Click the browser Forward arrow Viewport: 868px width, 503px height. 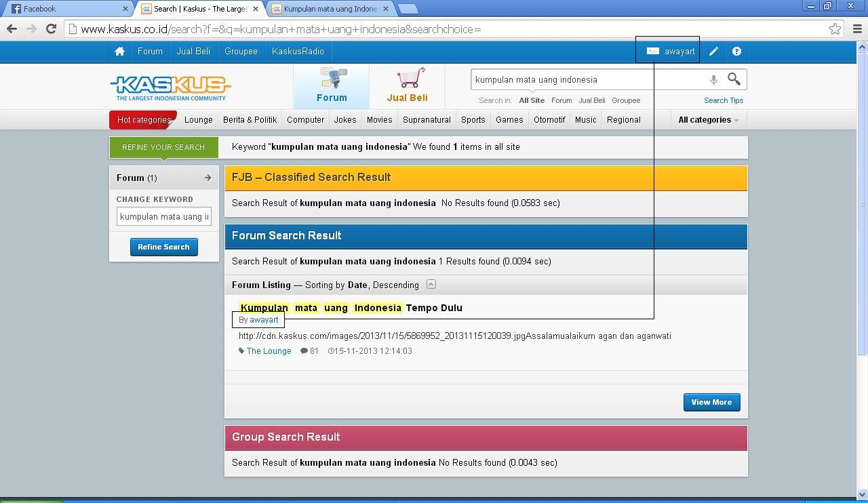coord(31,29)
